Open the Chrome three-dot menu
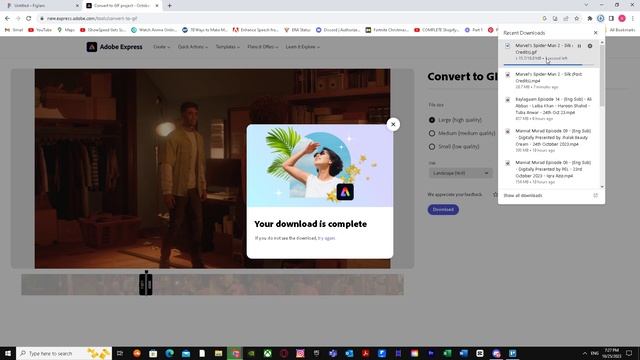The image size is (640, 360). pos(633,18)
